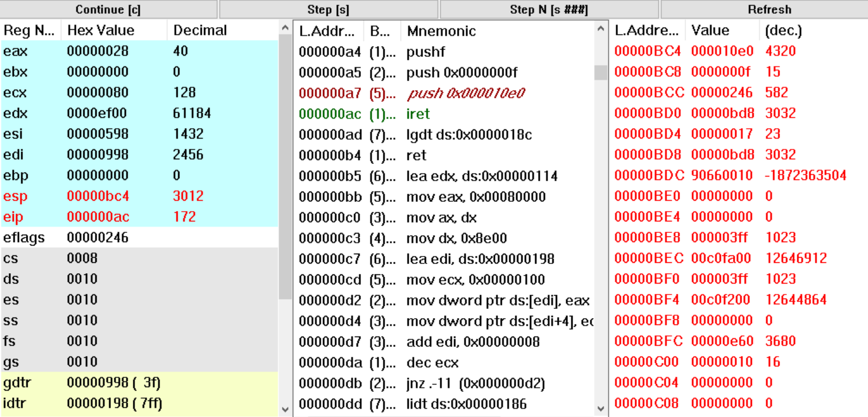Viewport: 868px width, 417px height.
Task: Select the gdtr register row
Action: 139,382
